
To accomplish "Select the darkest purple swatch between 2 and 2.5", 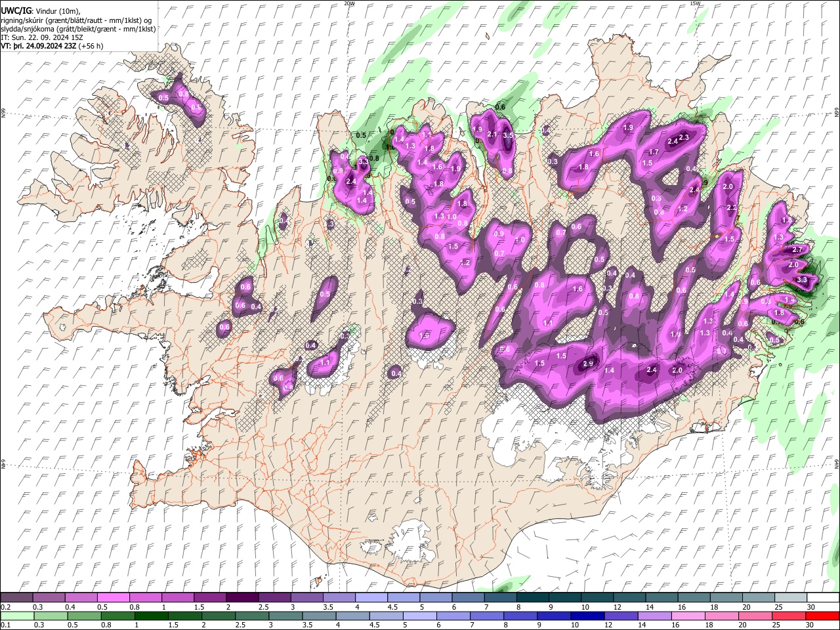I will pos(241,598).
